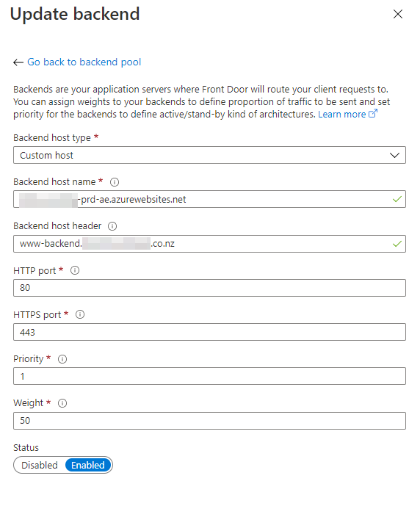Click into the Backend host header field

click(x=210, y=244)
